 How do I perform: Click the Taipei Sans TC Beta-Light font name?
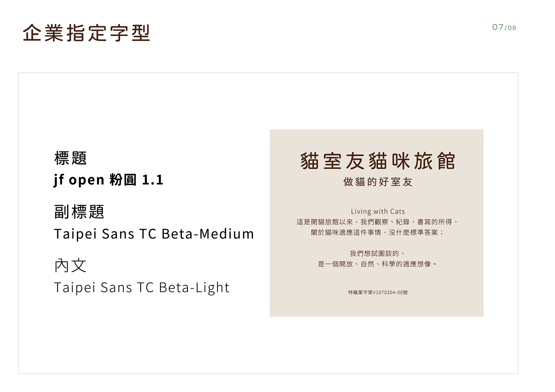pos(142,287)
